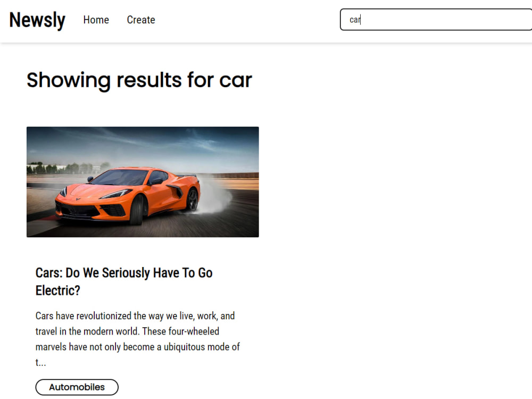Click the Newsly logo
Image resolution: width=532 pixels, height=399 pixels.
(37, 20)
